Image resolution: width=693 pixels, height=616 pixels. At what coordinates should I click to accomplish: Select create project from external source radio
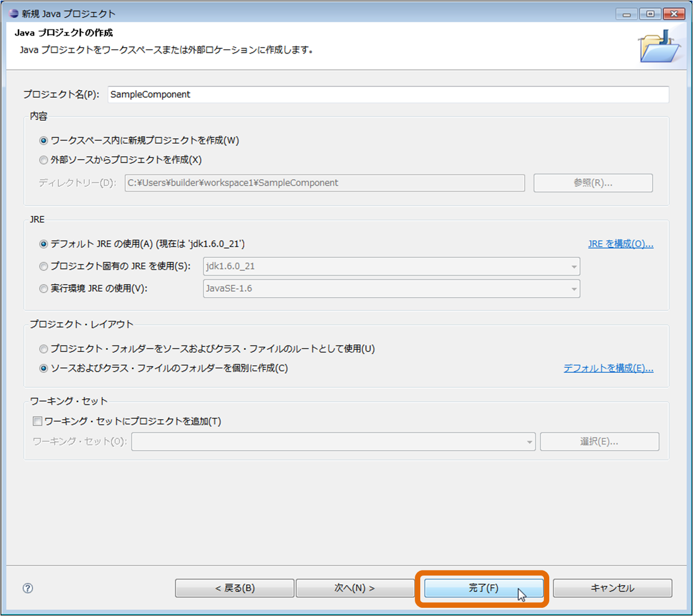(x=43, y=160)
